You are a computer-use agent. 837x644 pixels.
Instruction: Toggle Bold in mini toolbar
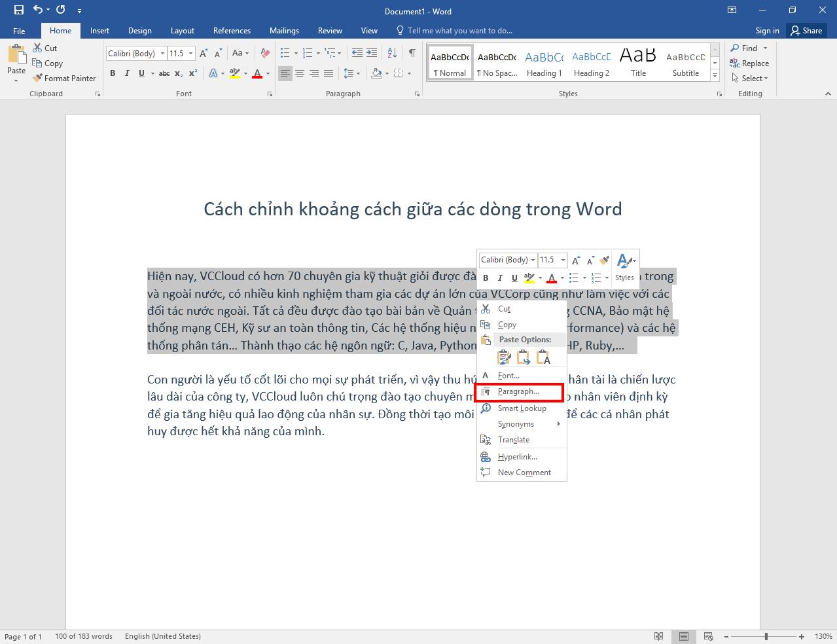coord(486,278)
